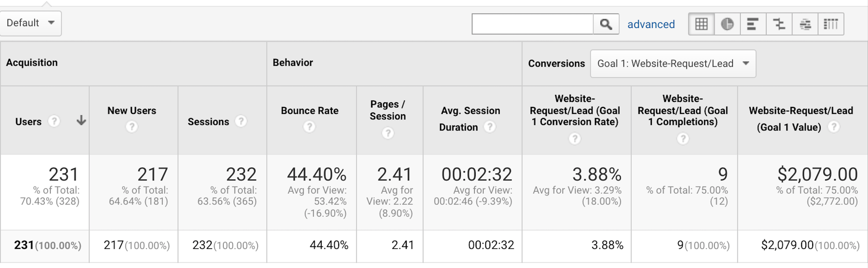Switch to the Pivot table view
The image size is (868, 268).
coord(832,23)
